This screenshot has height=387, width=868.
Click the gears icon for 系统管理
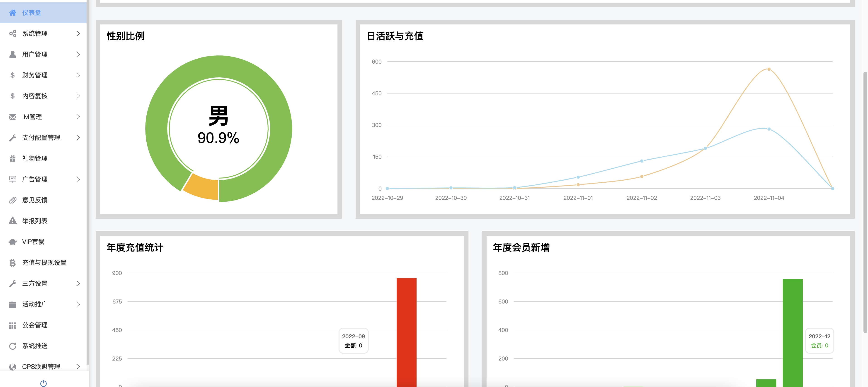12,34
